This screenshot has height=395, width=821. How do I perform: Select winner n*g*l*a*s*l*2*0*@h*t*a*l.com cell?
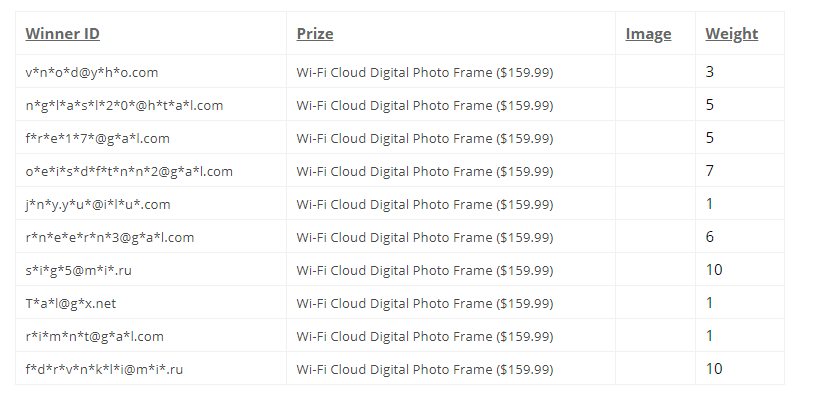click(x=124, y=105)
